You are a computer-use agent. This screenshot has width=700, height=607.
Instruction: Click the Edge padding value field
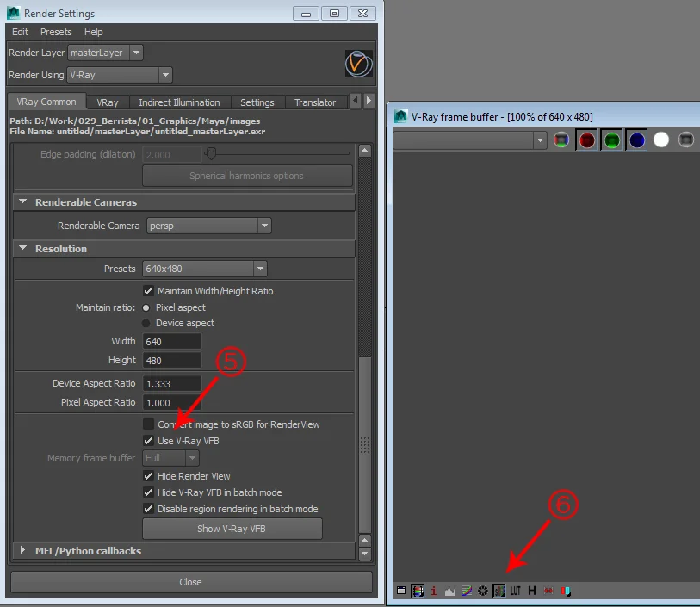click(x=172, y=154)
